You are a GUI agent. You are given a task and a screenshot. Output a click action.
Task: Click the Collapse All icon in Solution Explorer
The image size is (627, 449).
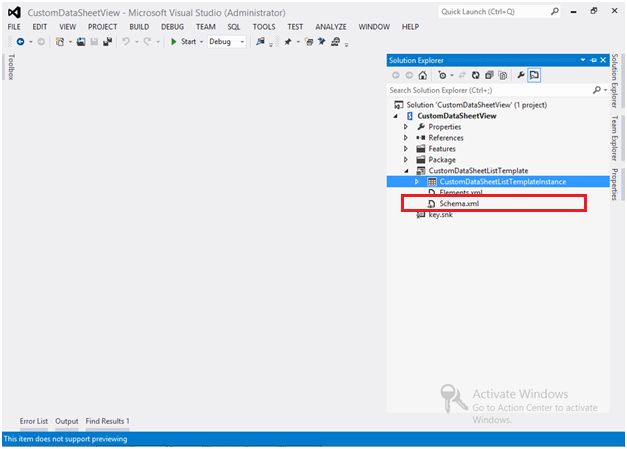489,75
